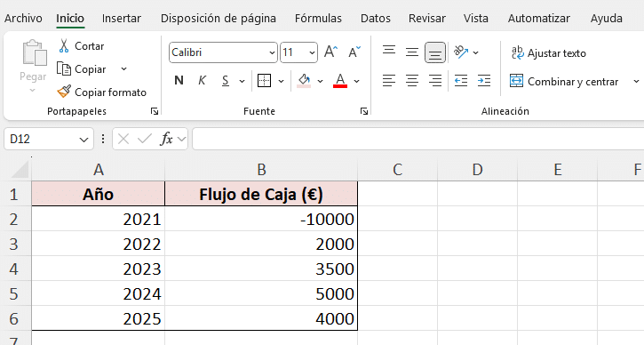The height and width of the screenshot is (345, 644).
Task: Toggle bold with the N button
Action: pyautogui.click(x=179, y=81)
